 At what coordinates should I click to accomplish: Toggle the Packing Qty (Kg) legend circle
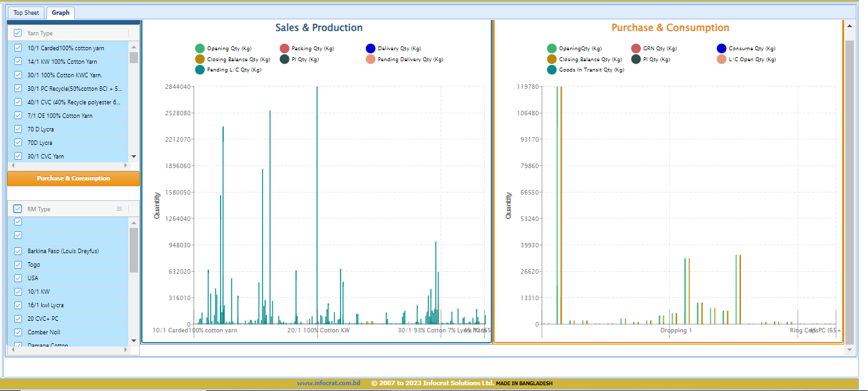pyautogui.click(x=284, y=48)
